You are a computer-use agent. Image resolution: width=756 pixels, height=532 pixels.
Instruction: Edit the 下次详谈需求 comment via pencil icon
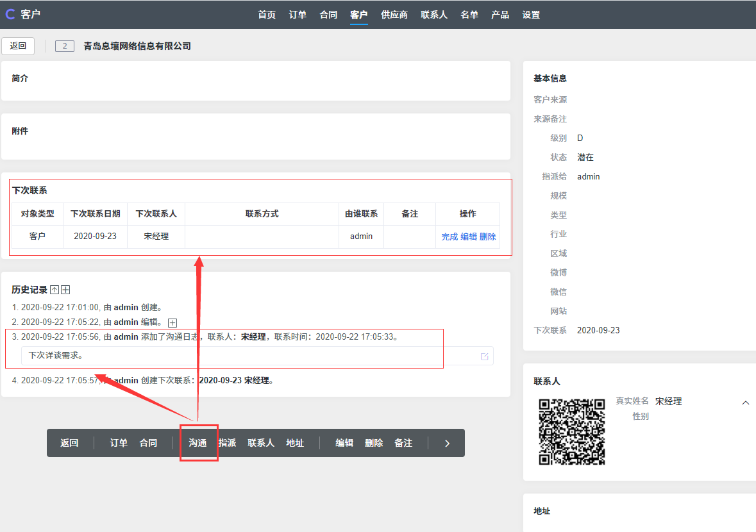click(x=484, y=356)
